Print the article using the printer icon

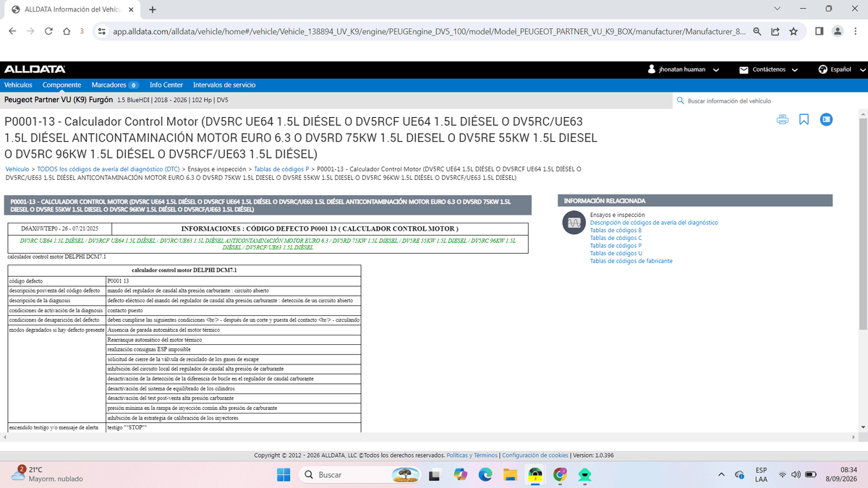point(782,120)
